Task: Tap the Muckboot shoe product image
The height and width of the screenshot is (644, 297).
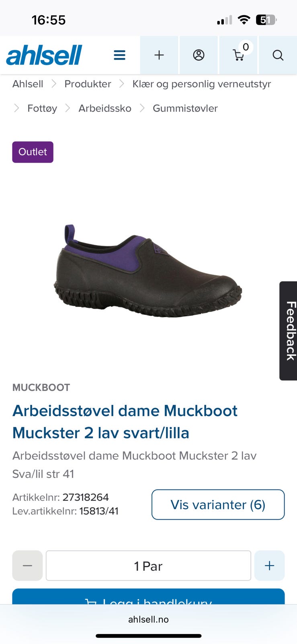Action: pyautogui.click(x=148, y=270)
